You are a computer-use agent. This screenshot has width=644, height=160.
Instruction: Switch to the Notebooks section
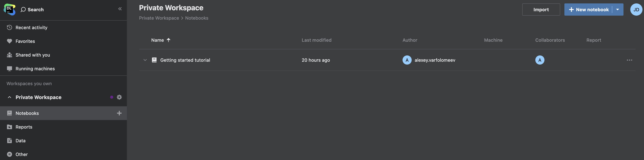click(x=27, y=113)
